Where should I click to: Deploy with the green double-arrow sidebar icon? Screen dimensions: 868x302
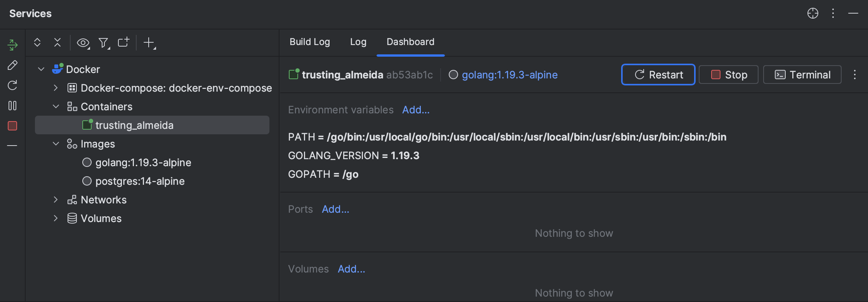click(x=12, y=45)
